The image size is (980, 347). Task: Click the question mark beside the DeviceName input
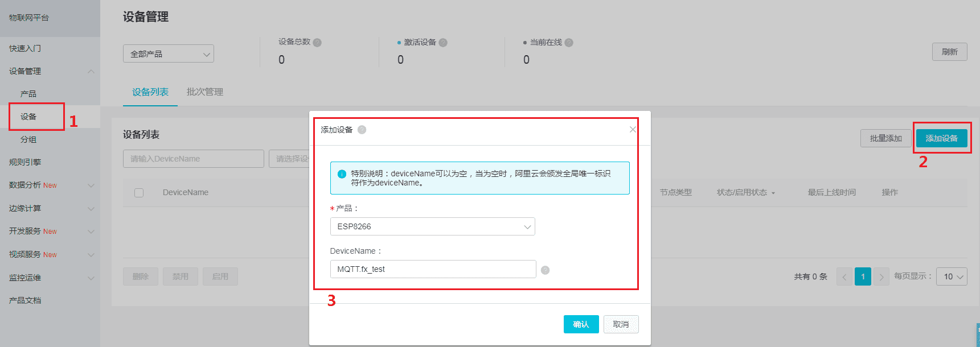point(545,270)
